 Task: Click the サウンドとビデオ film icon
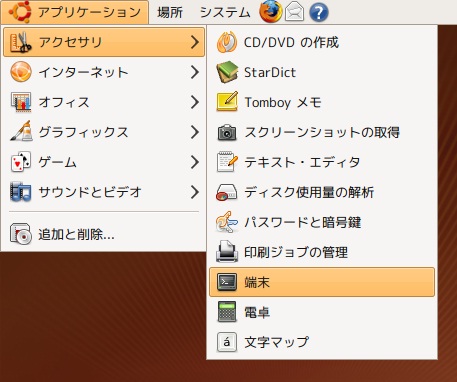coord(21,192)
